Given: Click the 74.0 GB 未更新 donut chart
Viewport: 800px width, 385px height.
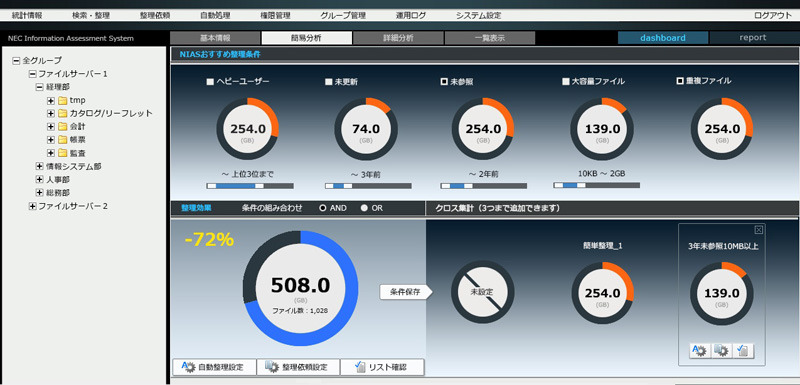Looking at the screenshot, I should [x=366, y=129].
